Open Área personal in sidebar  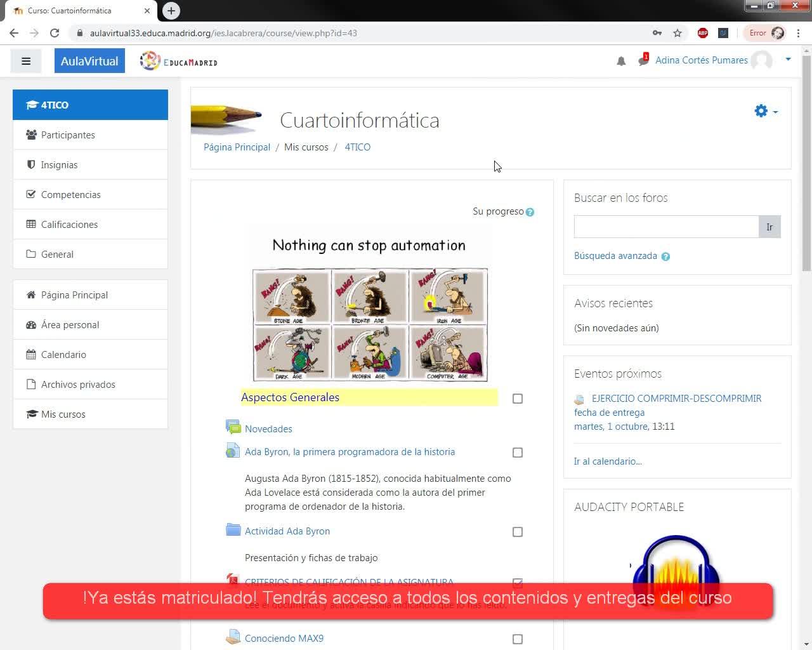pyautogui.click(x=90, y=324)
